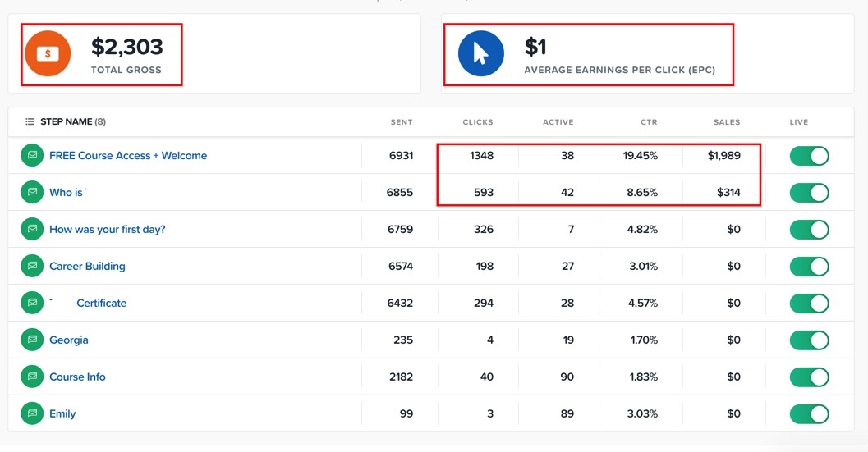
Task: Click the $1 average EPC value
Action: coord(535,47)
